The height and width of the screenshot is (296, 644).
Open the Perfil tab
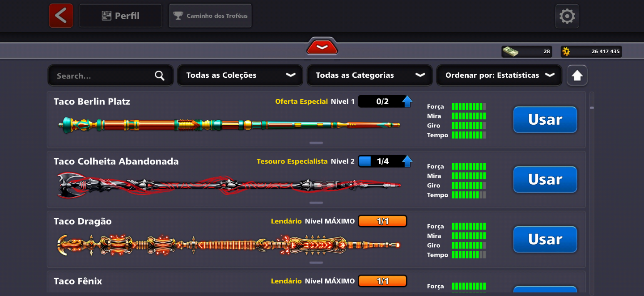[x=120, y=16]
